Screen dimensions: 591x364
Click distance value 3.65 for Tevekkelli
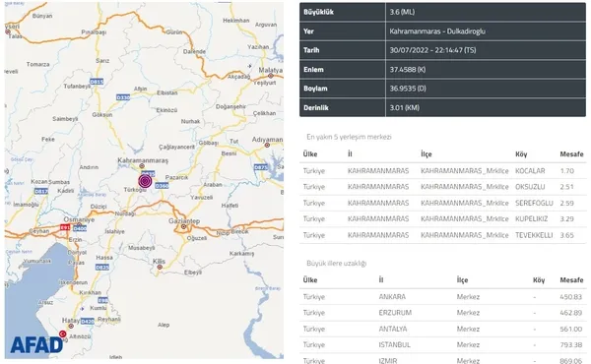567,235
